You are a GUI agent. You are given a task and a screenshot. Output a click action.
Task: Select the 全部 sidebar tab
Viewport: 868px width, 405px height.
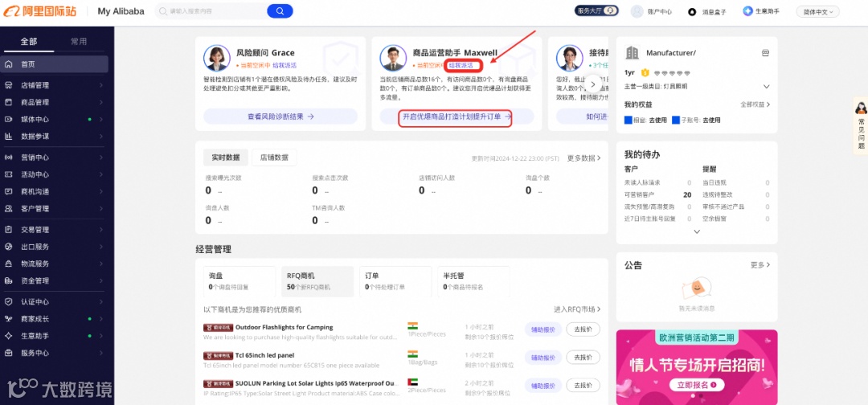[x=29, y=42]
